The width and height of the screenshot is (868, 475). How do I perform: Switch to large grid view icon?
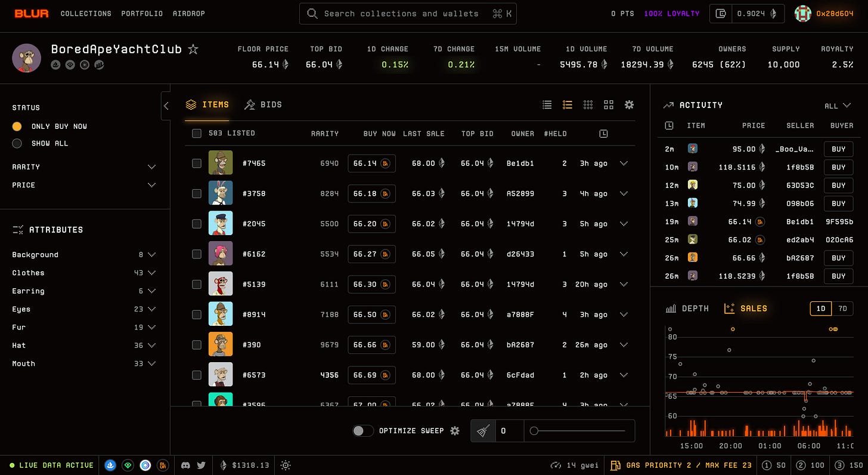609,105
